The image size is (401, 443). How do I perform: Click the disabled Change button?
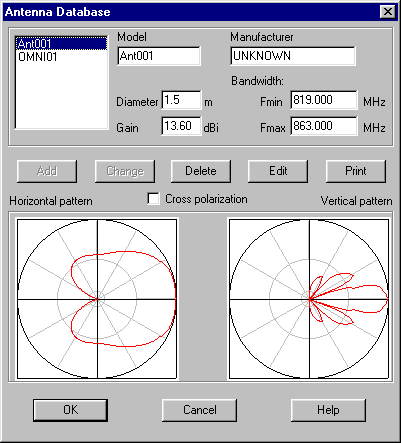tap(125, 171)
